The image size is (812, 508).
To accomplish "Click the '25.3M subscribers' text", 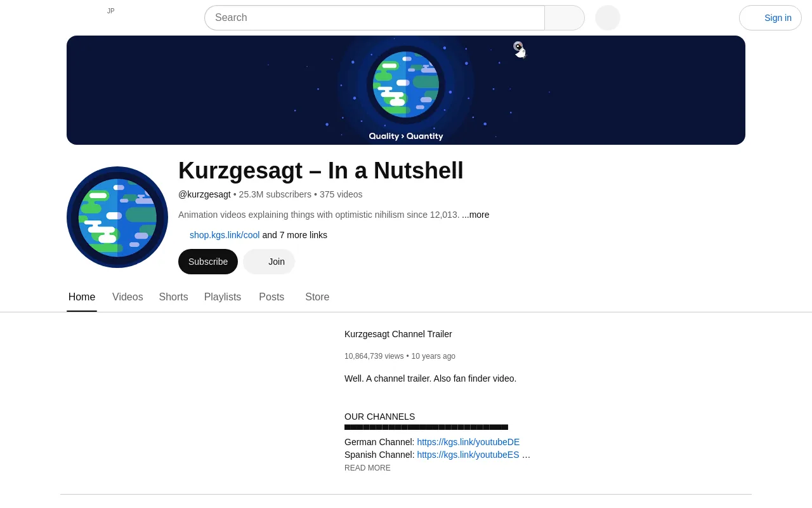I will (275, 194).
